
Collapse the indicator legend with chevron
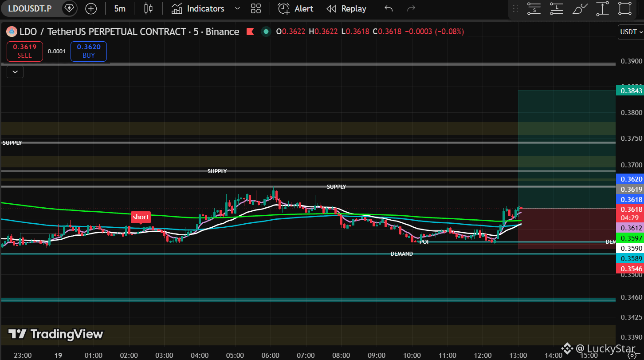coord(15,71)
